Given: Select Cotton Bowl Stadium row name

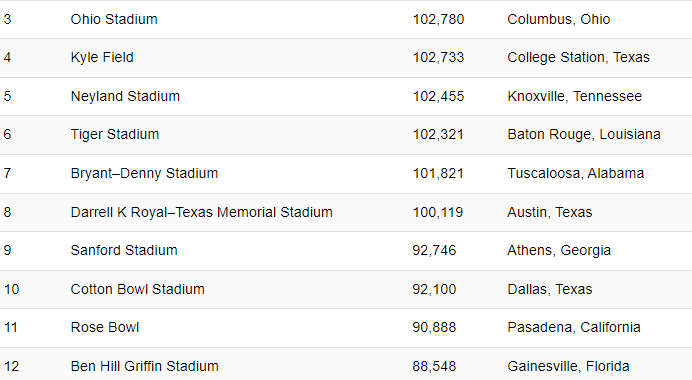Looking at the screenshot, I should [x=138, y=289].
